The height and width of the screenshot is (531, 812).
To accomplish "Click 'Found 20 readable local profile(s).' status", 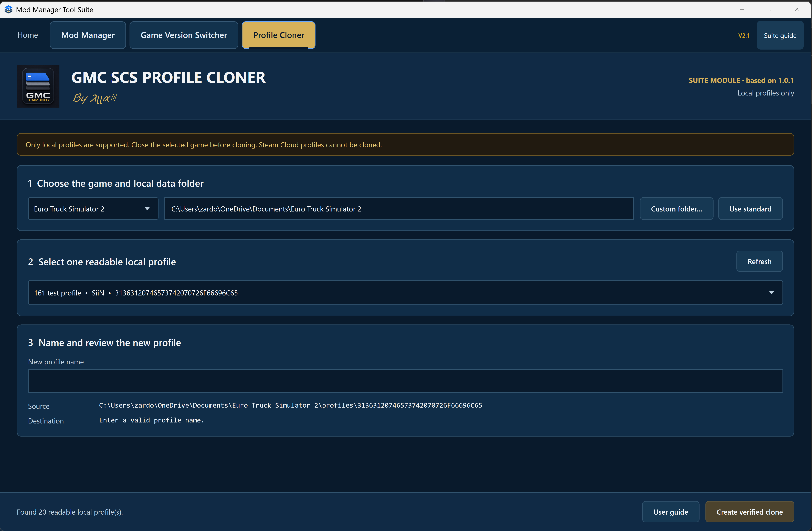I will pos(70,512).
